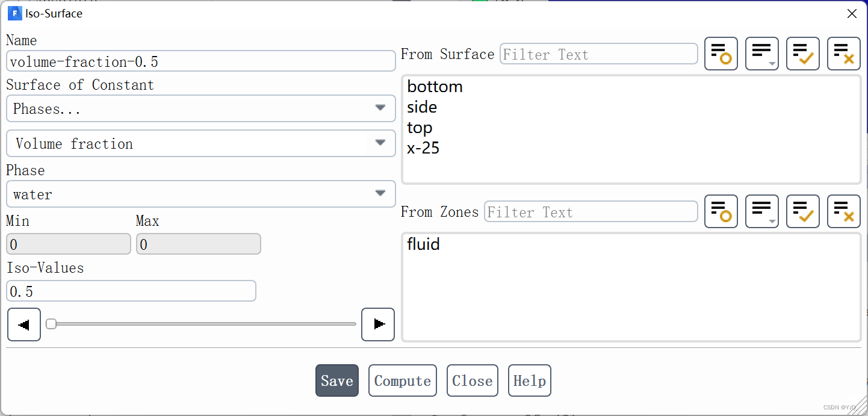Click the right arrow iso-value increment button

pos(378,324)
